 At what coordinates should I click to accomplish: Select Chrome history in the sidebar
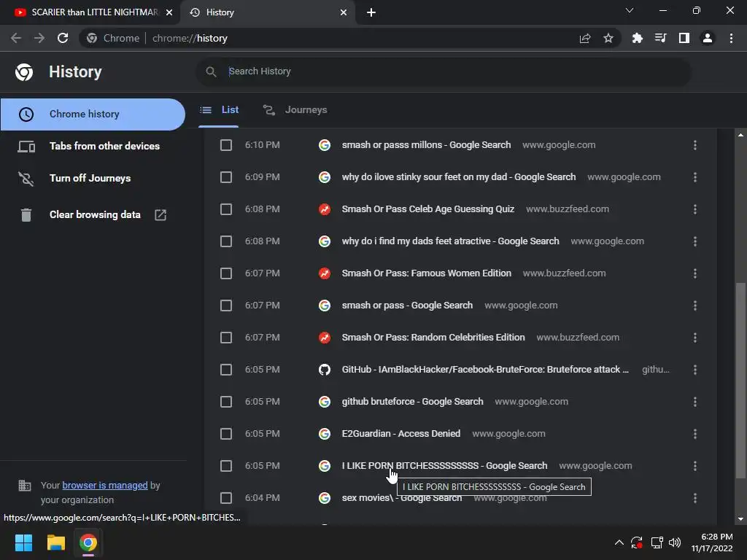click(93, 114)
